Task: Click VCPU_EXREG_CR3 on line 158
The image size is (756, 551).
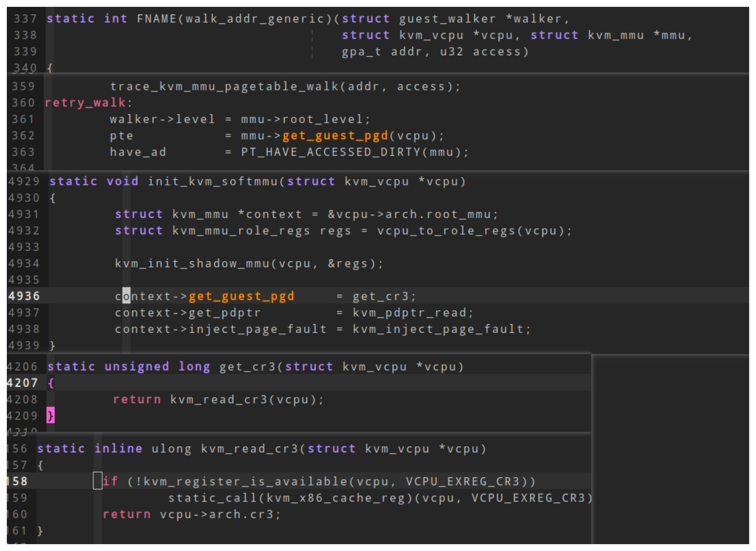Action: click(463, 481)
